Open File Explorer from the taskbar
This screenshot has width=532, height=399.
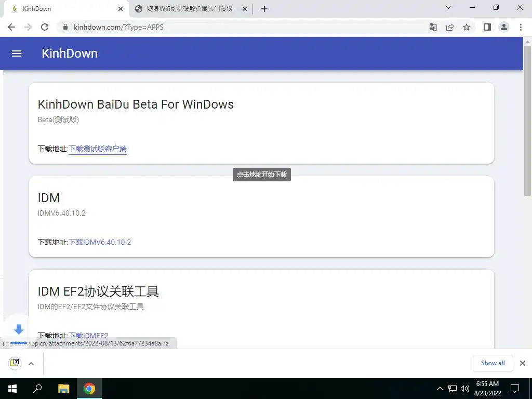click(63, 389)
